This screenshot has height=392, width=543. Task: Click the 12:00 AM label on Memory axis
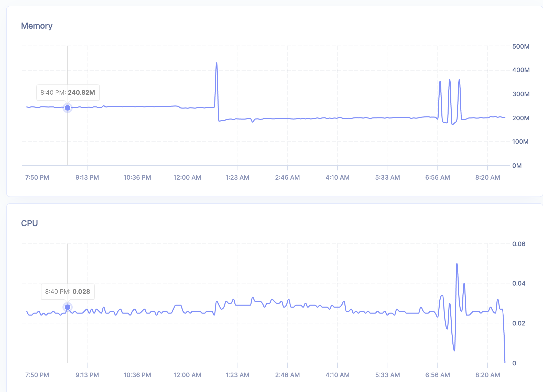tap(187, 177)
